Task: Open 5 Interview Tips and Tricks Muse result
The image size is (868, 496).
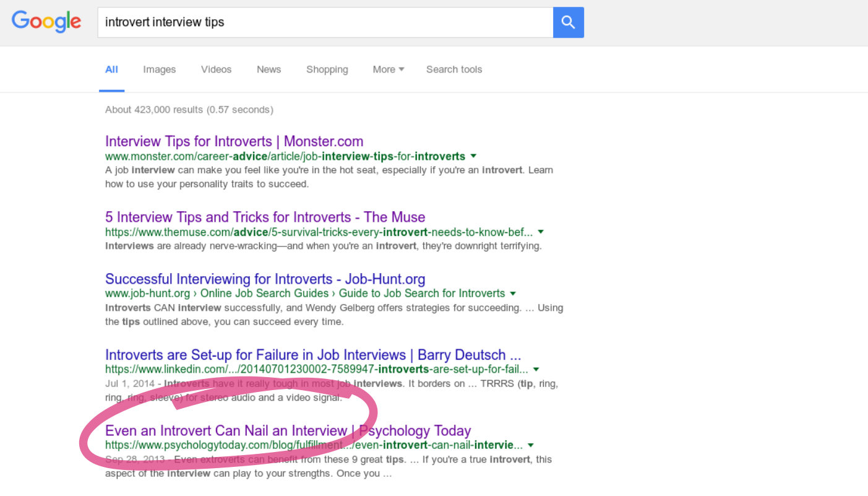Action: coord(265,217)
